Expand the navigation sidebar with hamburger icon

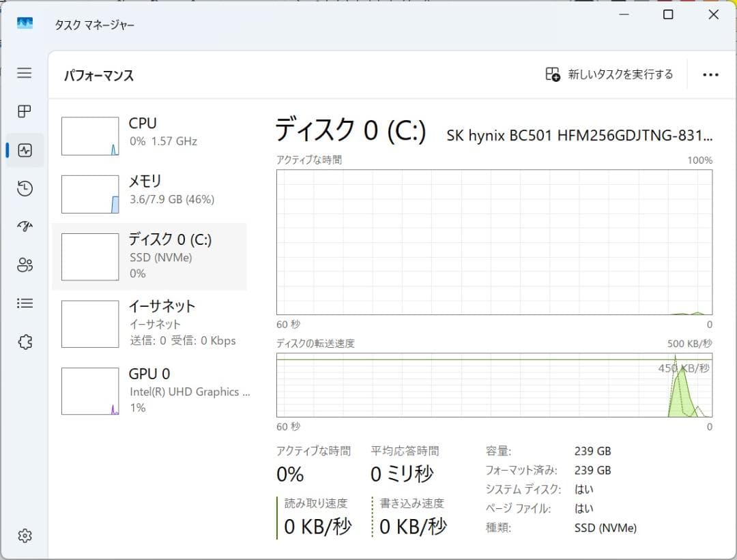click(25, 74)
